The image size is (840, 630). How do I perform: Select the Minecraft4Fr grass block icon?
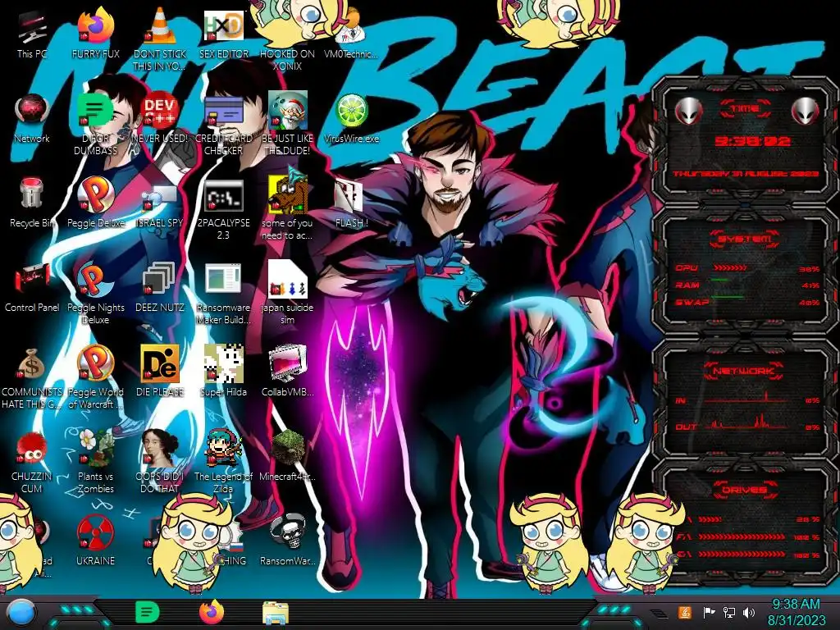coord(287,455)
